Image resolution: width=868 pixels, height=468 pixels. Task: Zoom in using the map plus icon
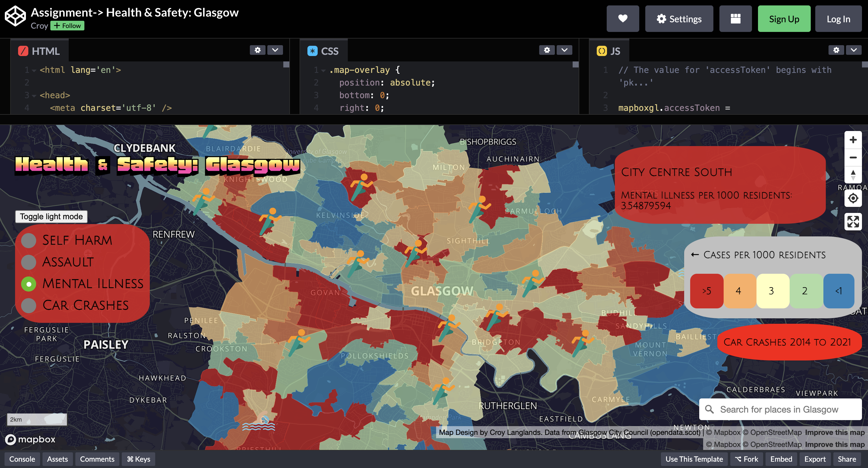click(853, 139)
